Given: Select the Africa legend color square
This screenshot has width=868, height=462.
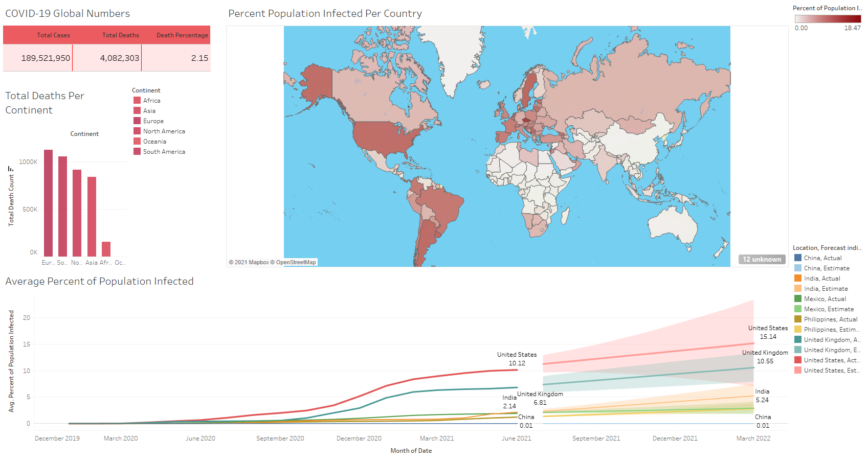Looking at the screenshot, I should point(137,101).
